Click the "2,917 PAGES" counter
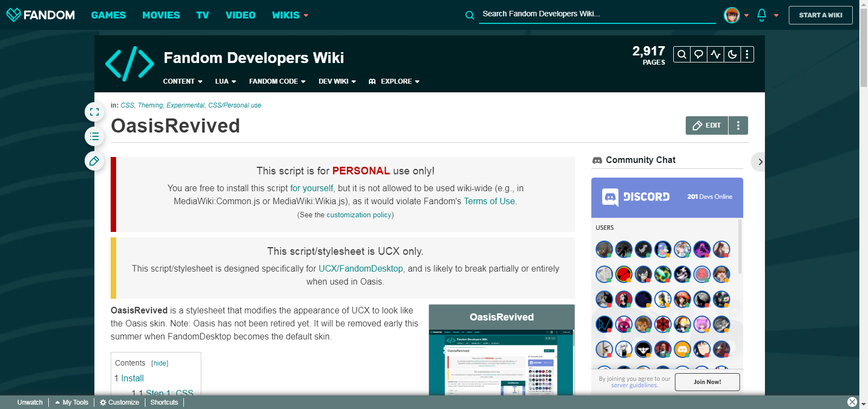The height and width of the screenshot is (409, 868). tap(649, 55)
